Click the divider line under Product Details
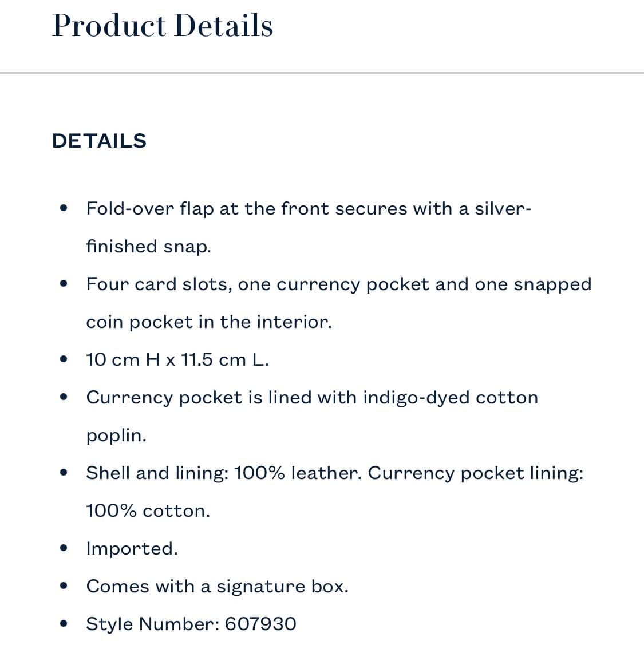644x653 pixels. [322, 73]
